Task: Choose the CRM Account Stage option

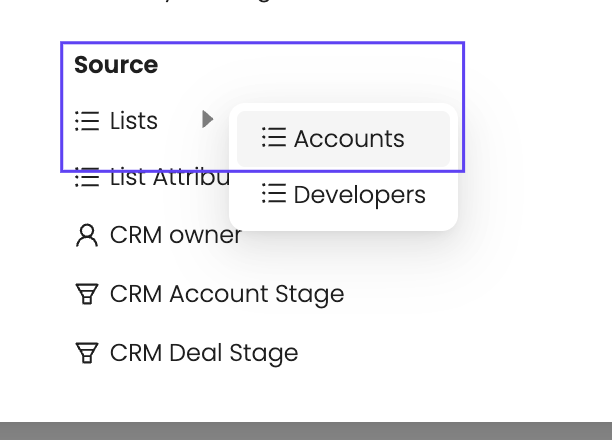Action: [226, 294]
